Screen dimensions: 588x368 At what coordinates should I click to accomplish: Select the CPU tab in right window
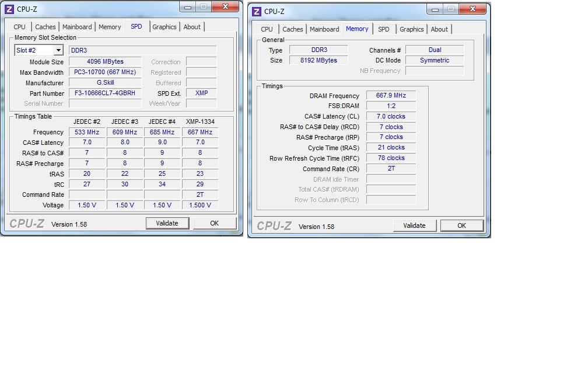(x=267, y=29)
